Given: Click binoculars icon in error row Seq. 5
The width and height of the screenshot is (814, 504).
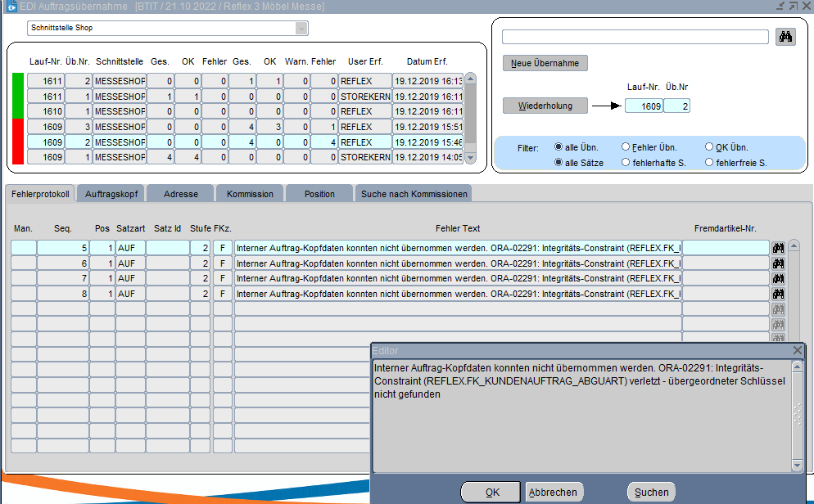Looking at the screenshot, I should [x=779, y=248].
